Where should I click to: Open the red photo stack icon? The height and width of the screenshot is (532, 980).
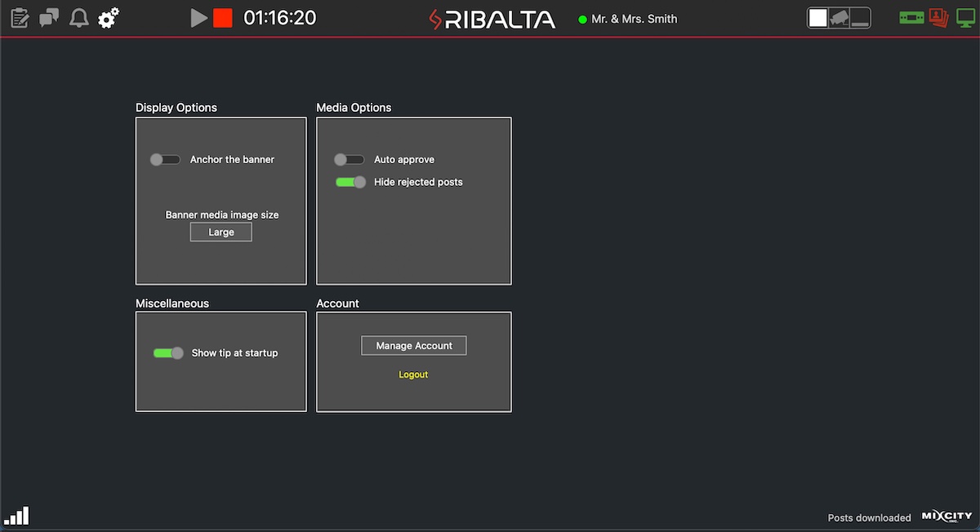point(938,17)
